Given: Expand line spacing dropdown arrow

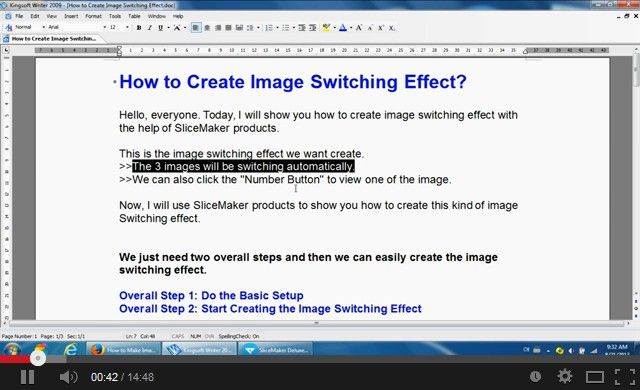Looking at the screenshot, I should [x=258, y=28].
